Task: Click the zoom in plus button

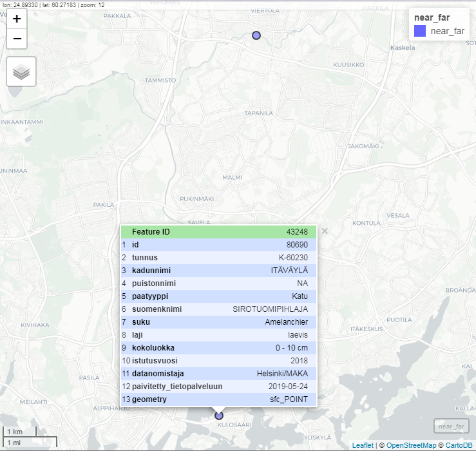Action: point(17,19)
